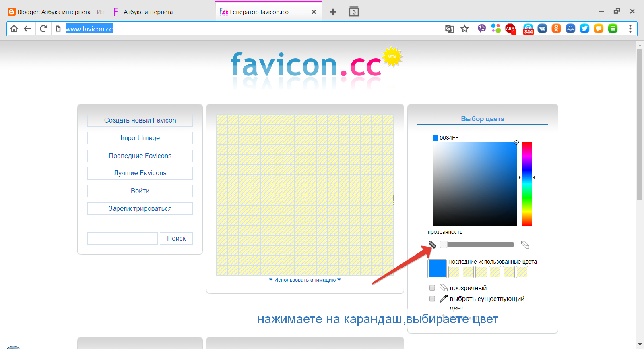Click the Выбор цвета heading

pos(483,119)
